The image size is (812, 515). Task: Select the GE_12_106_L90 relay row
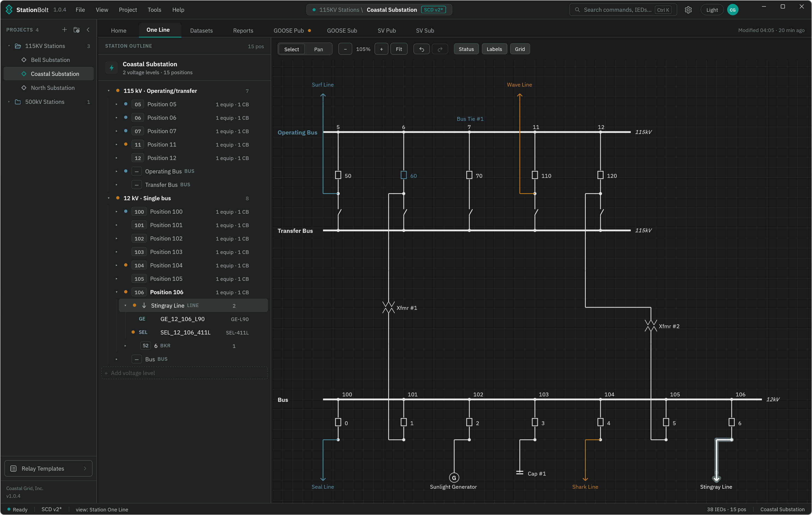coord(193,319)
